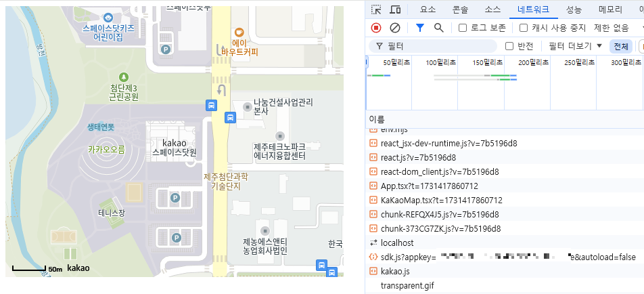
Task: Stop network recording with red button
Action: [x=376, y=28]
